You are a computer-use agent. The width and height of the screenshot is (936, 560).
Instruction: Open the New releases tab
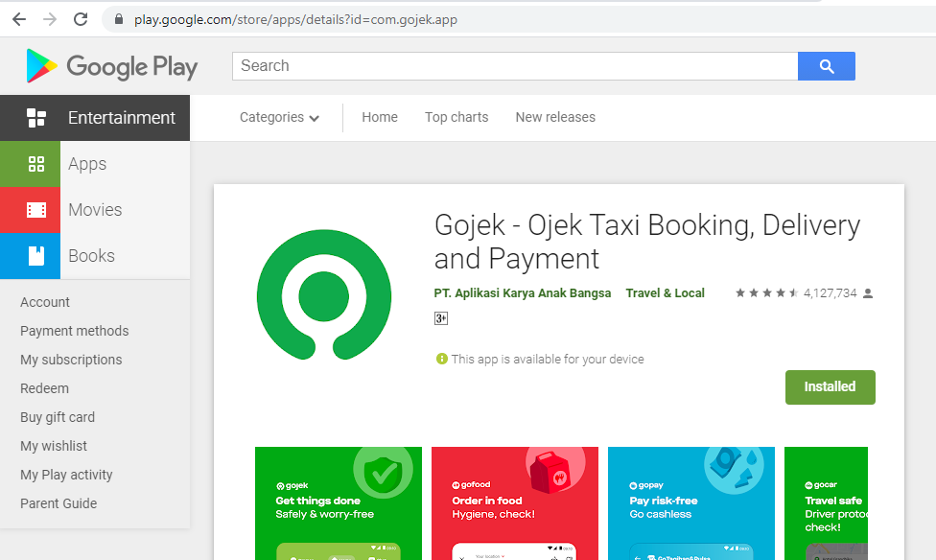554,117
